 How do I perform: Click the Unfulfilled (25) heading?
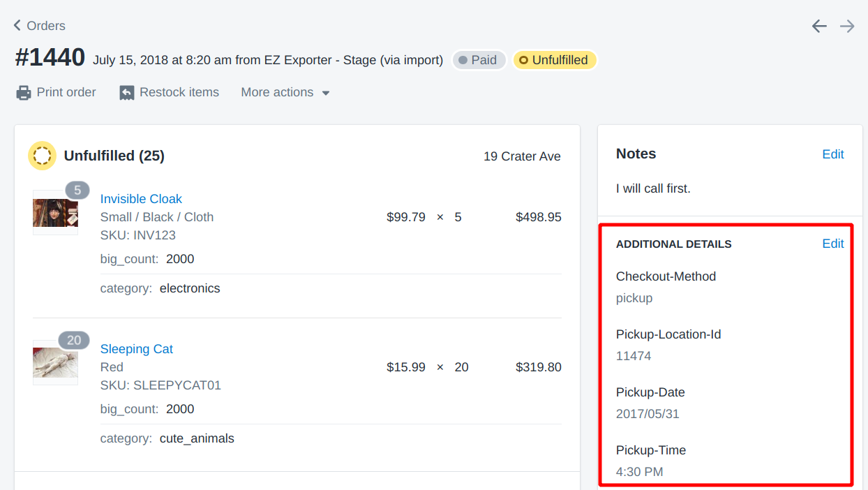(x=114, y=156)
